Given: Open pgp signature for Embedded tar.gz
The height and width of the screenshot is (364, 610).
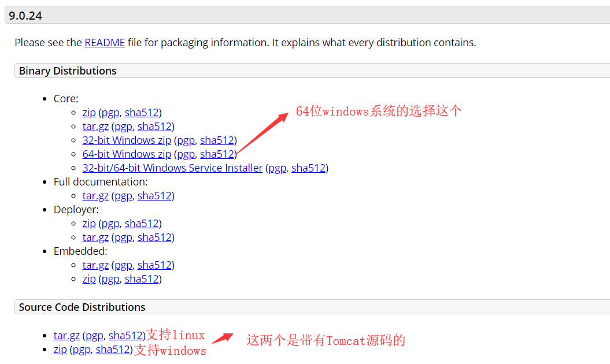Looking at the screenshot, I should (x=123, y=265).
